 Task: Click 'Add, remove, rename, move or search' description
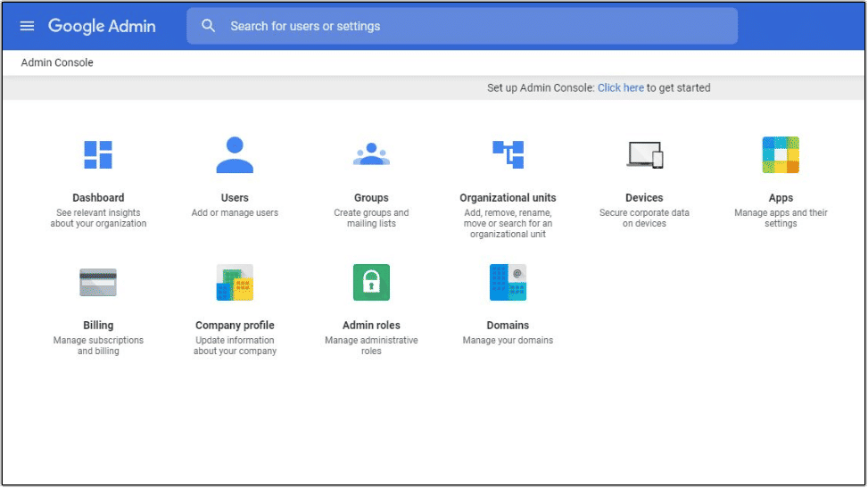point(508,223)
